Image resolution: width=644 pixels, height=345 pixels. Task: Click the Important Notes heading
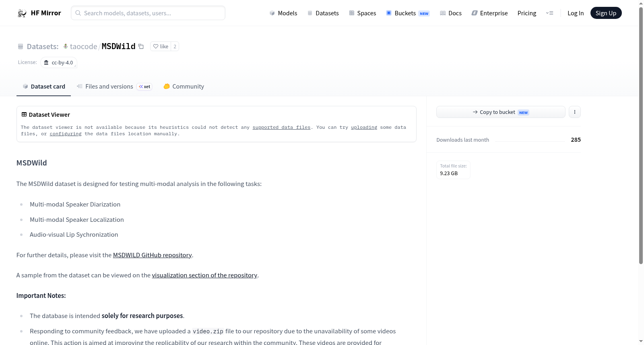[41, 295]
